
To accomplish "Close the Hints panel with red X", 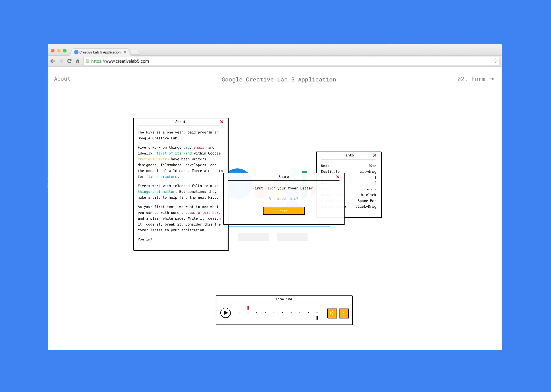I will pos(374,155).
